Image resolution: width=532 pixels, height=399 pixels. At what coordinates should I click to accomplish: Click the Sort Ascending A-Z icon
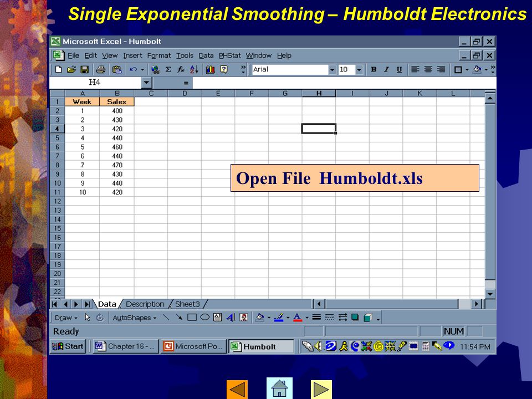coord(194,70)
